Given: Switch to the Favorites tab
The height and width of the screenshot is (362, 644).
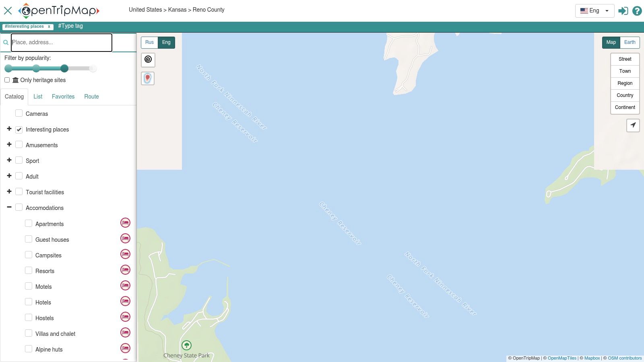Looking at the screenshot, I should 63,97.
